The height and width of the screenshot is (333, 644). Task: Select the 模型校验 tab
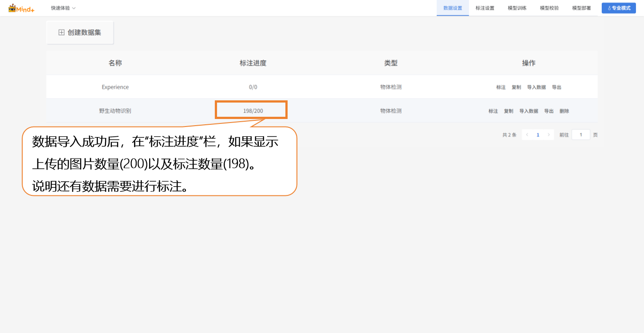[x=549, y=8]
